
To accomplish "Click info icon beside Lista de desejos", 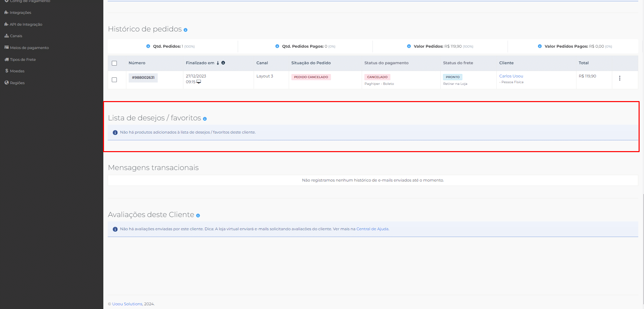I will [205, 119].
